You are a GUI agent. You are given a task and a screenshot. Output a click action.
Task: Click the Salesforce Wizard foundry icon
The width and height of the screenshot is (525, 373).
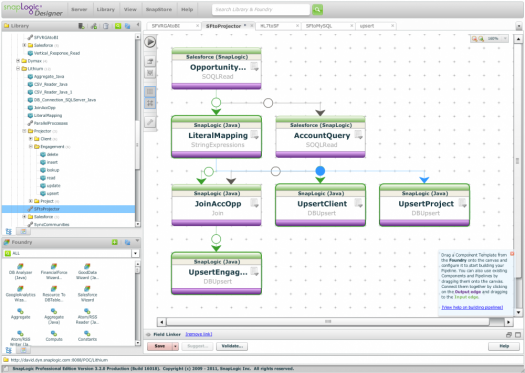[87, 289]
